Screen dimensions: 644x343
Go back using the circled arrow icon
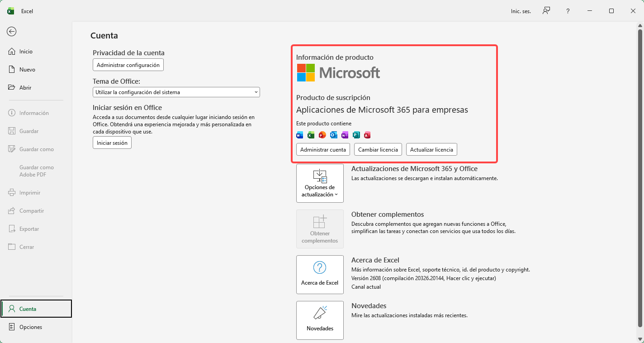pyautogui.click(x=12, y=31)
